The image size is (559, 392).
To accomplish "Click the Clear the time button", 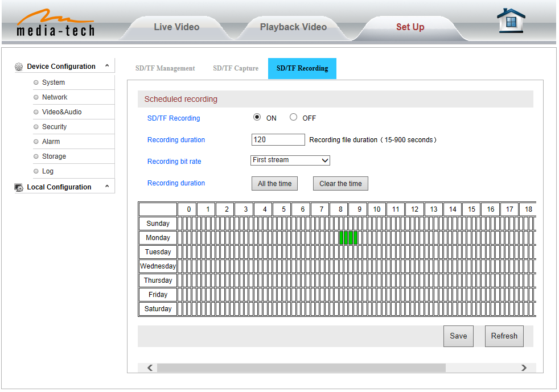I will pos(340,184).
